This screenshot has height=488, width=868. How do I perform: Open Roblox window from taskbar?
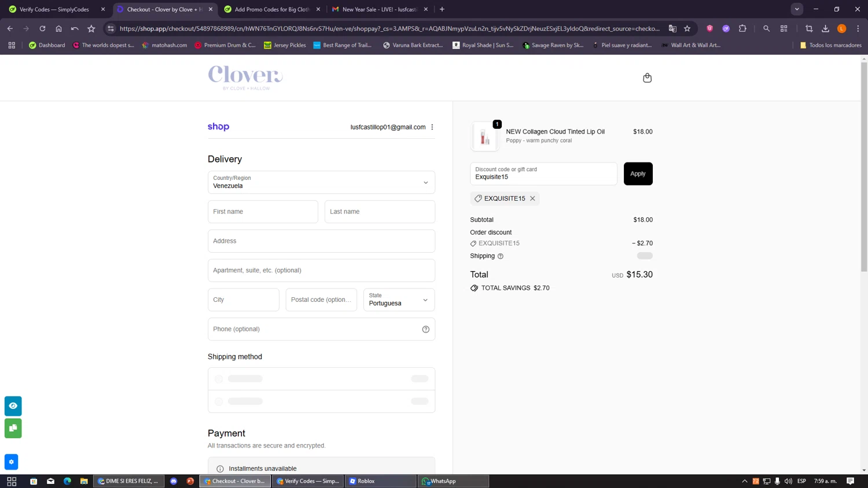(380, 481)
